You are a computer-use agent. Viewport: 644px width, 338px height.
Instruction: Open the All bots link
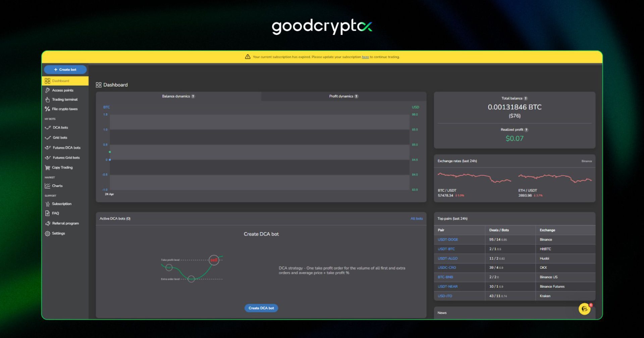point(417,219)
